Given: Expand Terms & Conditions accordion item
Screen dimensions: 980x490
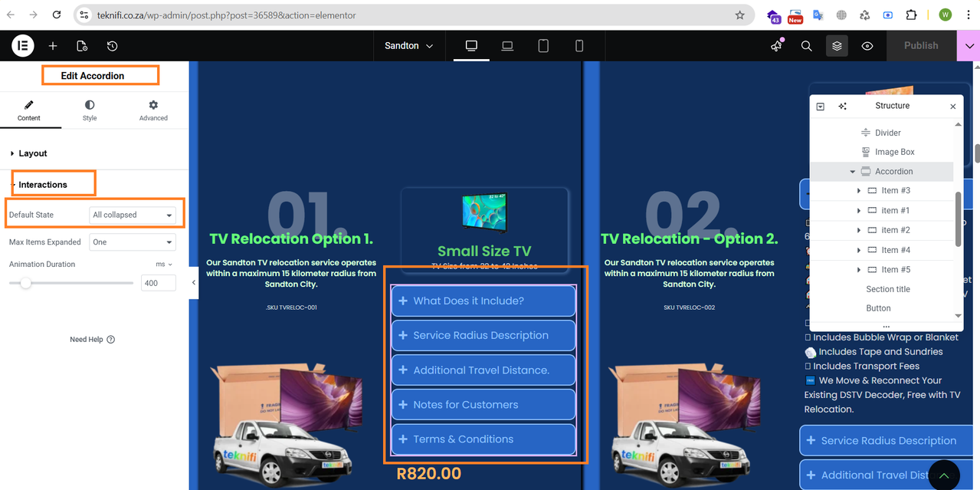Looking at the screenshot, I should click(x=483, y=439).
